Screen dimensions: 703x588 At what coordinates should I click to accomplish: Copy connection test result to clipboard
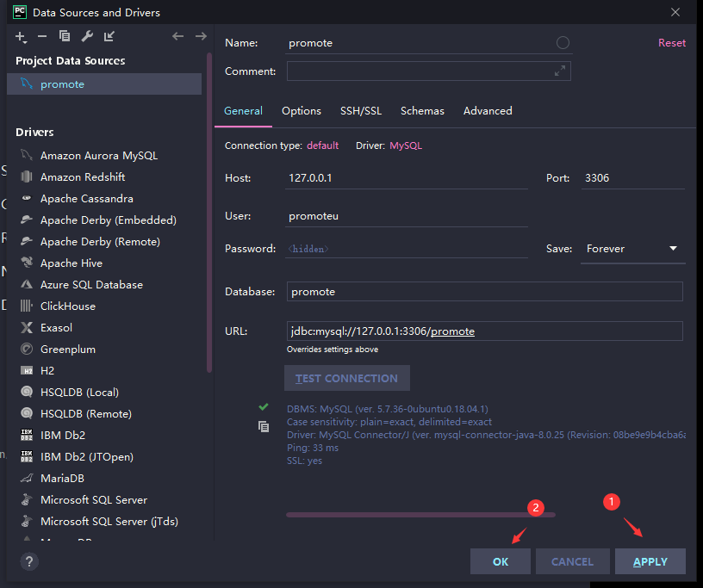click(x=264, y=426)
